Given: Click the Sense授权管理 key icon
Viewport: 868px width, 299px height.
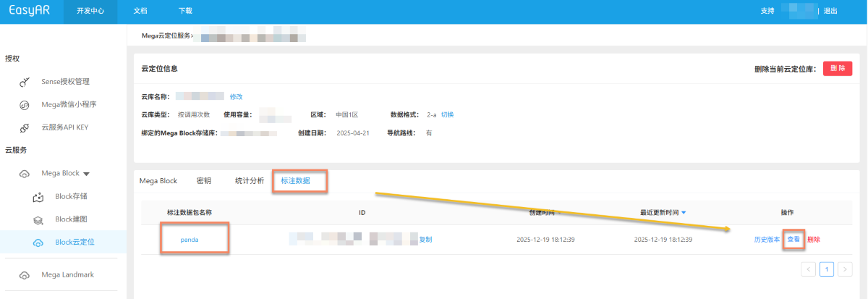Looking at the screenshot, I should tap(24, 82).
